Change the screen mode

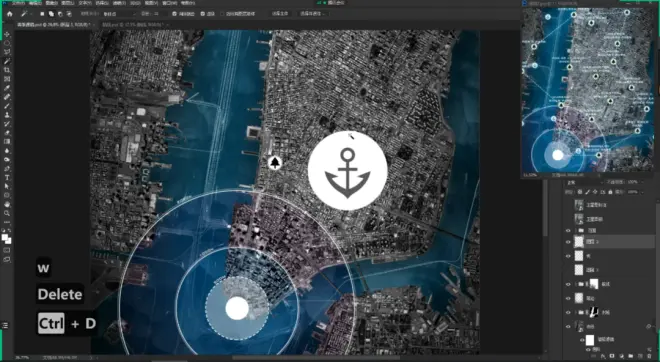[x=7, y=260]
